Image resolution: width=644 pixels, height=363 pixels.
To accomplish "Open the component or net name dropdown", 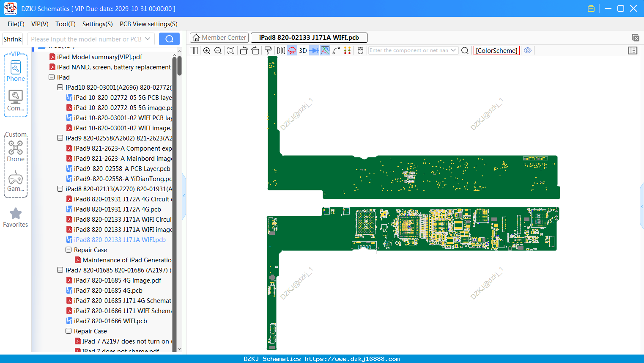I will tap(453, 50).
